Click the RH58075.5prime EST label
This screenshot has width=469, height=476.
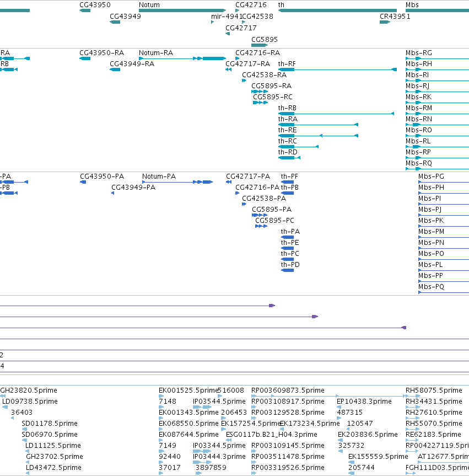(434, 391)
